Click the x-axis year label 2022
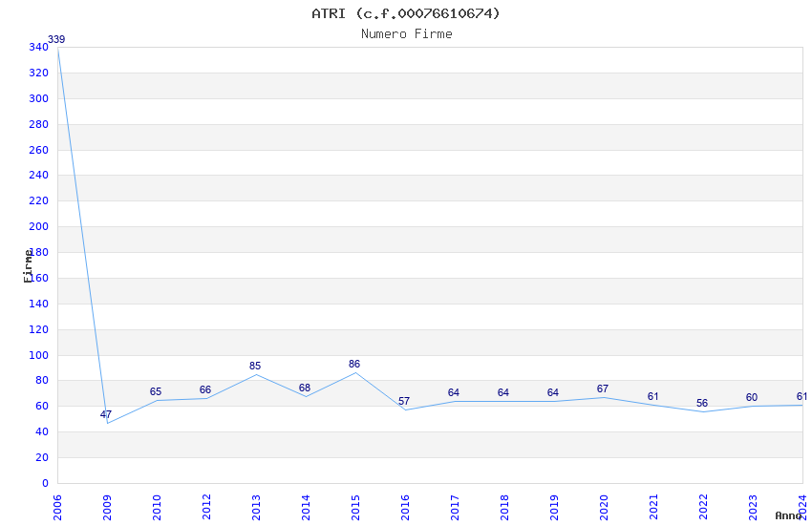The width and height of the screenshot is (812, 525). click(x=704, y=507)
